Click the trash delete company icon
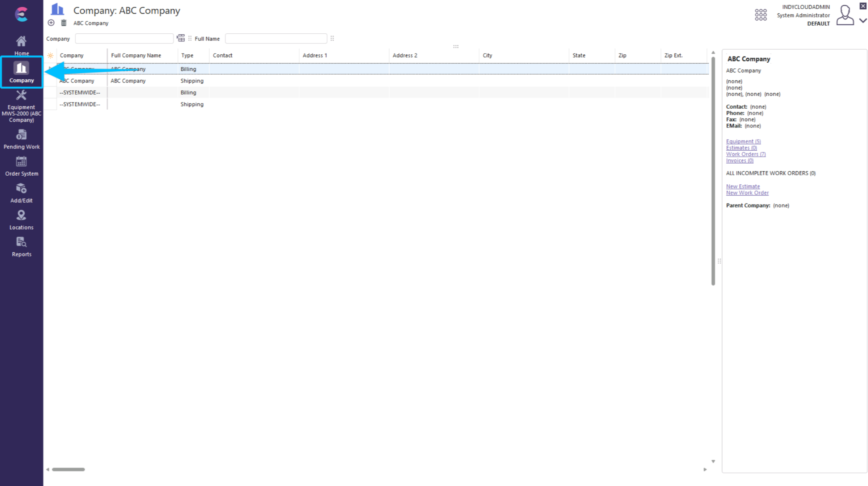Viewport: 868px width, 486px height. (64, 23)
